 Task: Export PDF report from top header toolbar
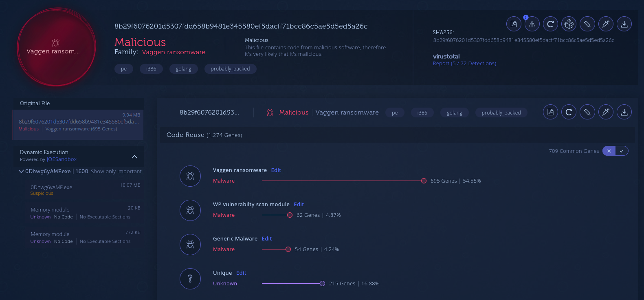[514, 24]
